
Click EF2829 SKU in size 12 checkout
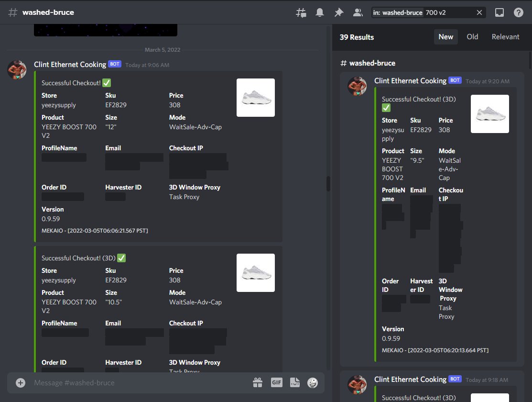(x=116, y=105)
